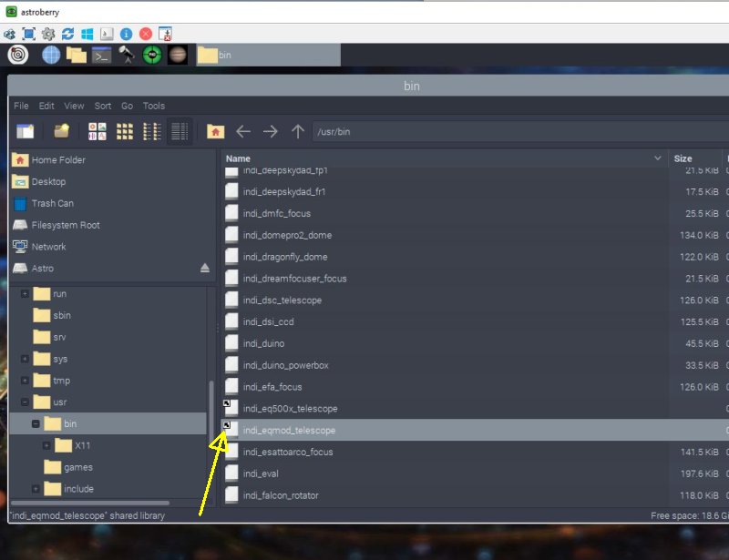Click the VNC fullscreen toggle icon
The image size is (729, 560).
pyautogui.click(x=29, y=34)
